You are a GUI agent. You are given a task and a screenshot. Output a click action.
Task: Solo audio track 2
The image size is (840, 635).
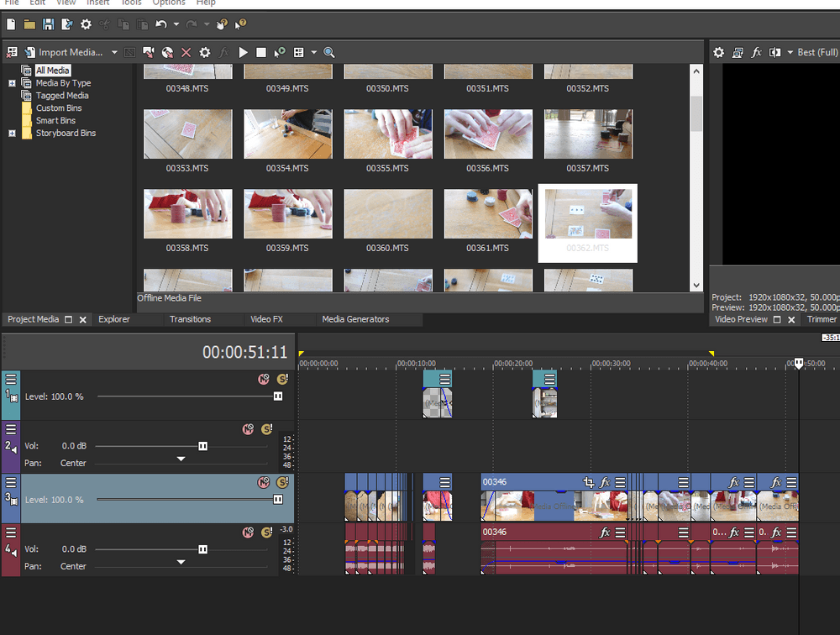tap(266, 429)
